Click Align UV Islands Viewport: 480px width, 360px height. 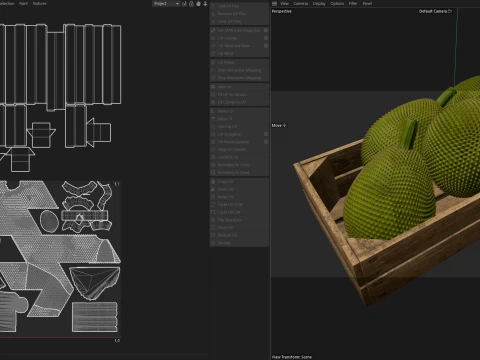239,149
